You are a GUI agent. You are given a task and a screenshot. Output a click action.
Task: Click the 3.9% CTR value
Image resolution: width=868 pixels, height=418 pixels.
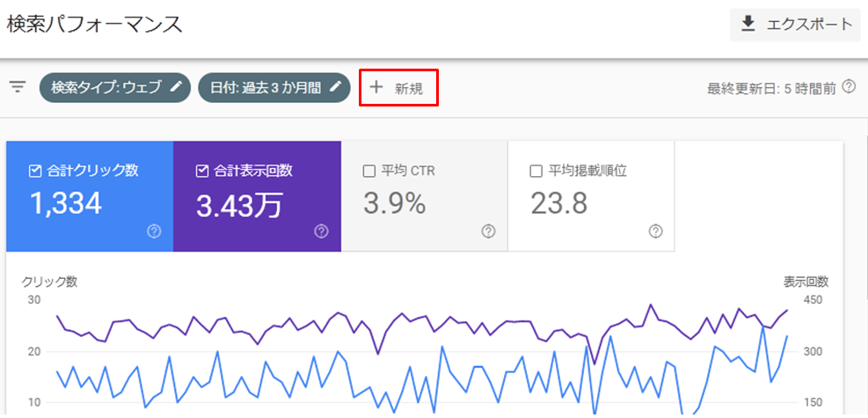(395, 204)
